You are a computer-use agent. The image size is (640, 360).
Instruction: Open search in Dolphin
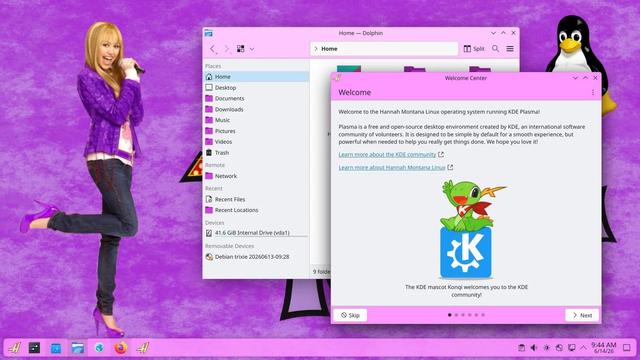coord(496,49)
